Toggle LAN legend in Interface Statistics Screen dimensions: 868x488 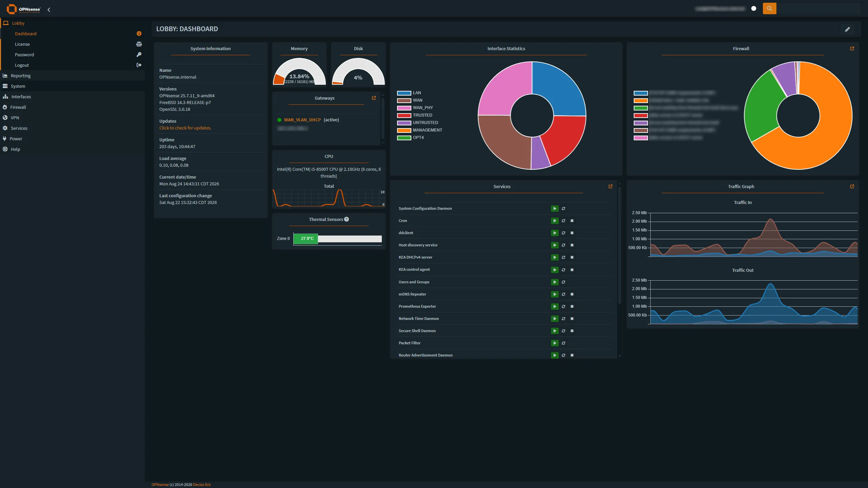[x=409, y=93]
